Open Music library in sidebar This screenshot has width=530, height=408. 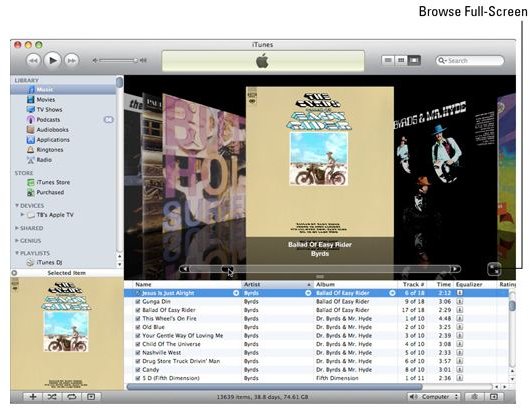tap(64, 90)
